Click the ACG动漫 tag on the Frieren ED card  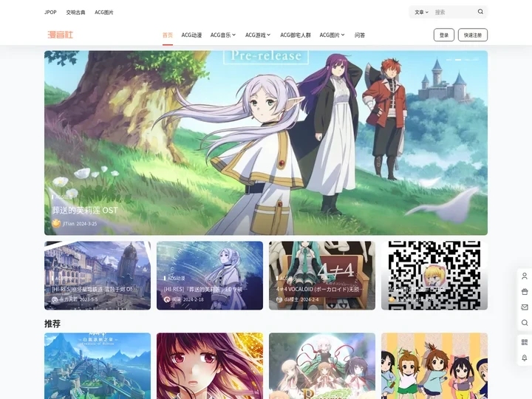(176, 279)
